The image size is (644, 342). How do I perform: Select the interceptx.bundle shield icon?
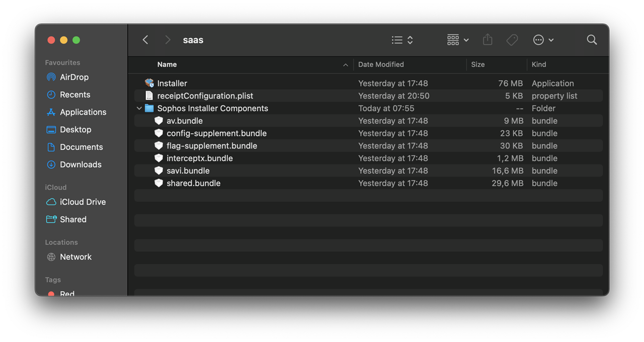[x=158, y=158]
